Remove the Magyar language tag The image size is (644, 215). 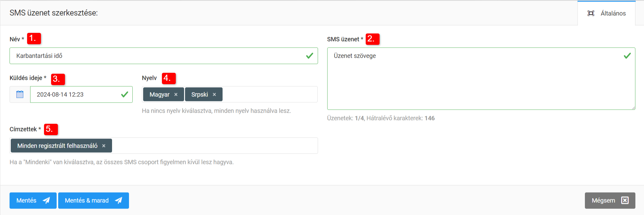pos(176,95)
